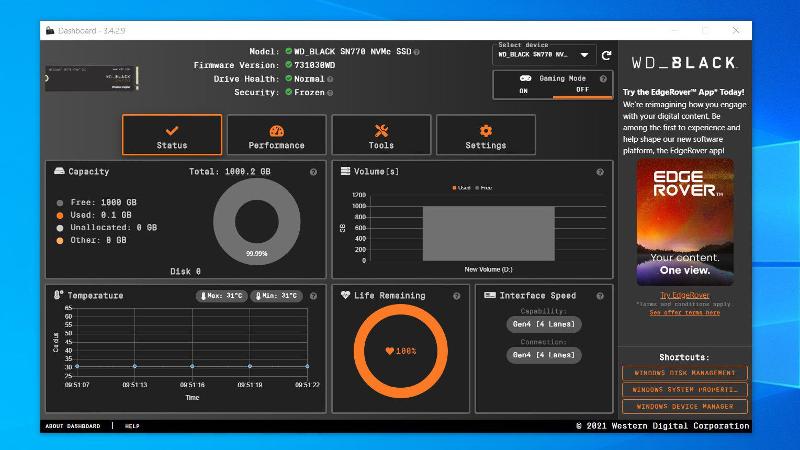Open Windows Device Manager shortcut

click(685, 407)
